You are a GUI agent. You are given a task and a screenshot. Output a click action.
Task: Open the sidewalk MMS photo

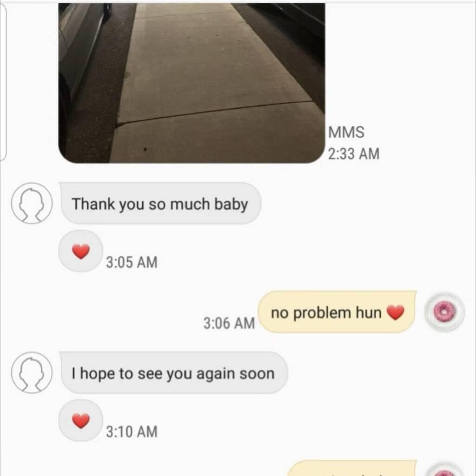tap(192, 83)
